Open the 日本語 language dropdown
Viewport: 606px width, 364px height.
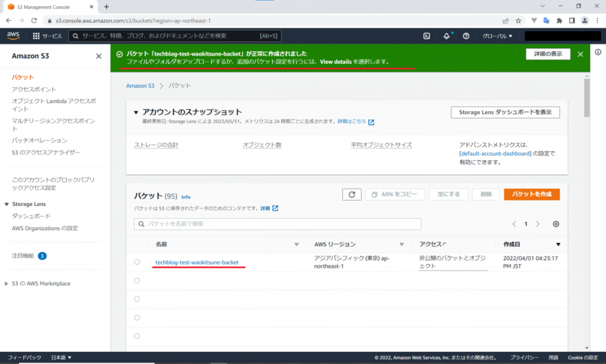pyautogui.click(x=61, y=357)
